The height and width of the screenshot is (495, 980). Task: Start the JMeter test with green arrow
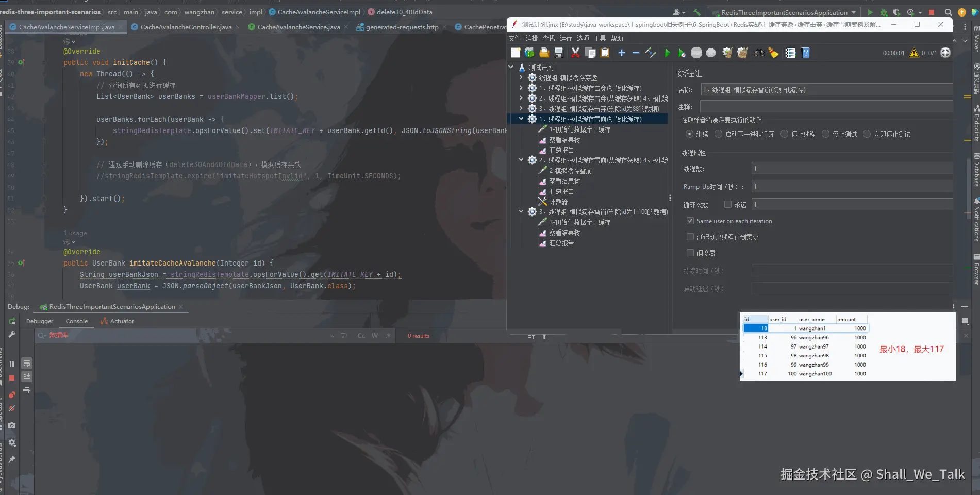(x=667, y=53)
